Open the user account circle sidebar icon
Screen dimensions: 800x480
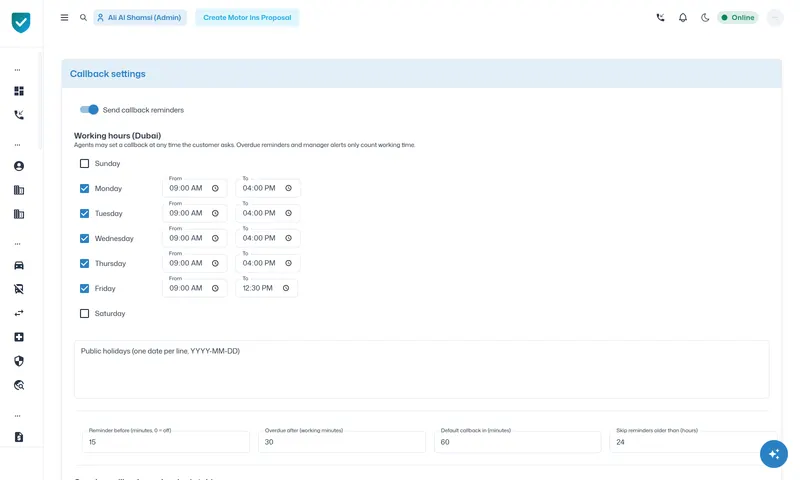pyautogui.click(x=19, y=166)
